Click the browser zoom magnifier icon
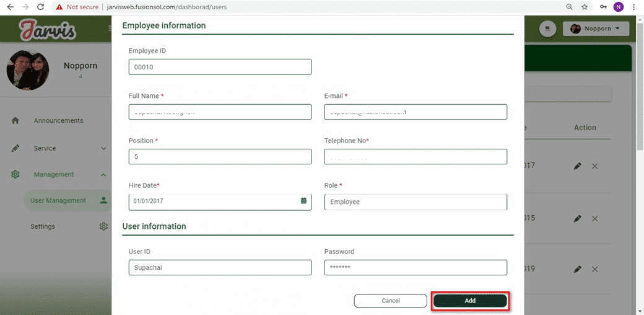Screen dimensions: 644x315 (569, 7)
